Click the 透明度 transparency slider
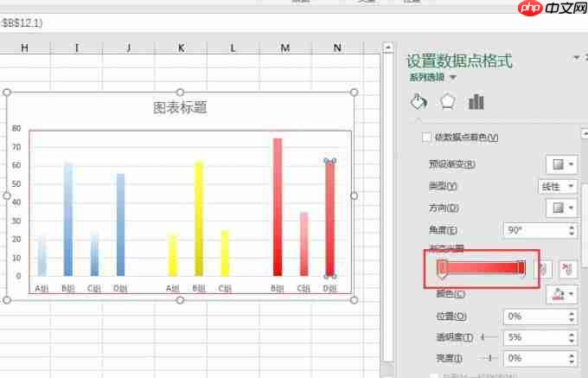588x378 pixels. coord(489,337)
